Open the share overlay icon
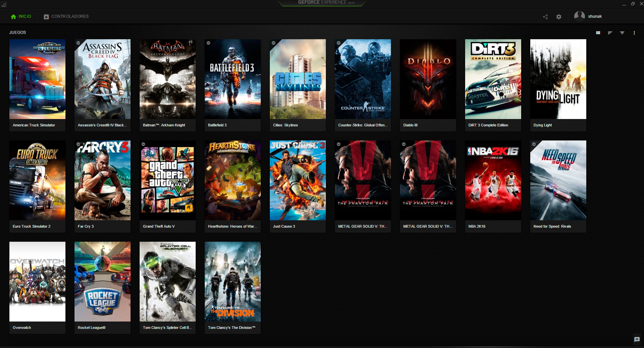This screenshot has height=348, width=644. pyautogui.click(x=545, y=16)
